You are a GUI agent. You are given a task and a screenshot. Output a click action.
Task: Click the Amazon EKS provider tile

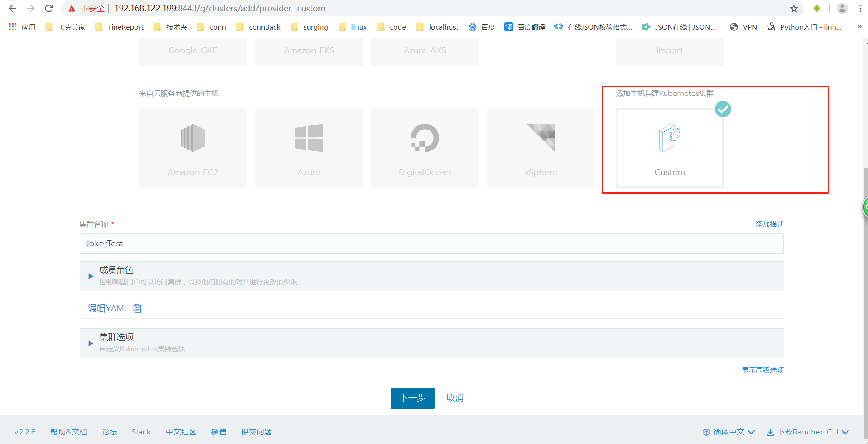pyautogui.click(x=308, y=50)
